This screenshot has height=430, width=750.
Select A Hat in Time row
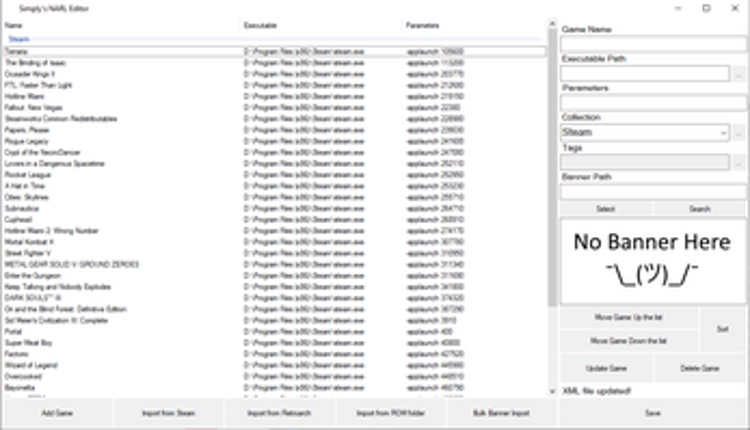click(274, 186)
